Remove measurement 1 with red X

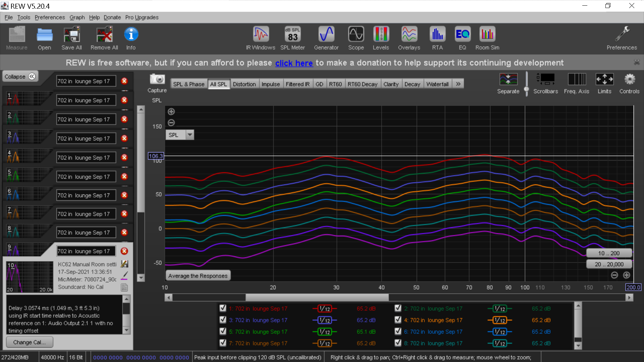[124, 81]
